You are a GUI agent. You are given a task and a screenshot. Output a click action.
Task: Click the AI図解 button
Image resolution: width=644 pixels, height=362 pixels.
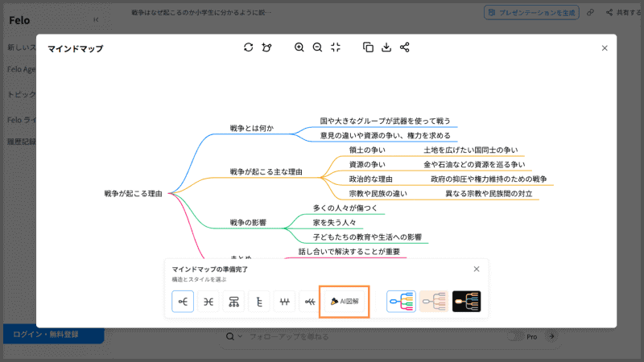[345, 302]
